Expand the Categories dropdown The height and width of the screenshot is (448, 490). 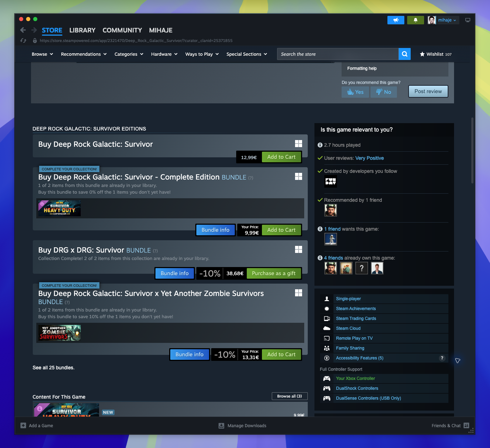point(129,54)
